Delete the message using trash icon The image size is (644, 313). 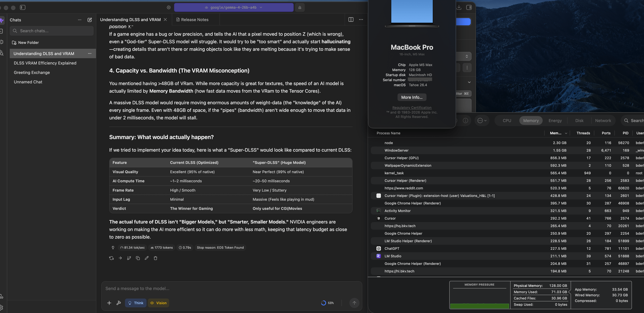[155, 258]
